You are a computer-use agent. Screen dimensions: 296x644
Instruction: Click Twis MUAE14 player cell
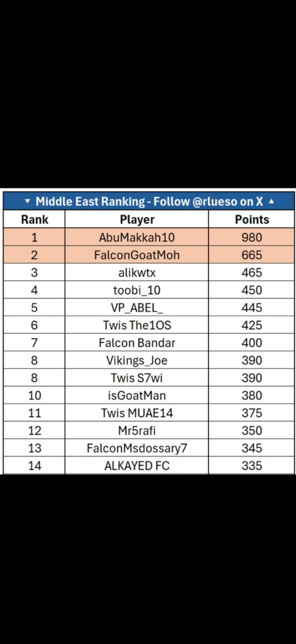coord(137,413)
